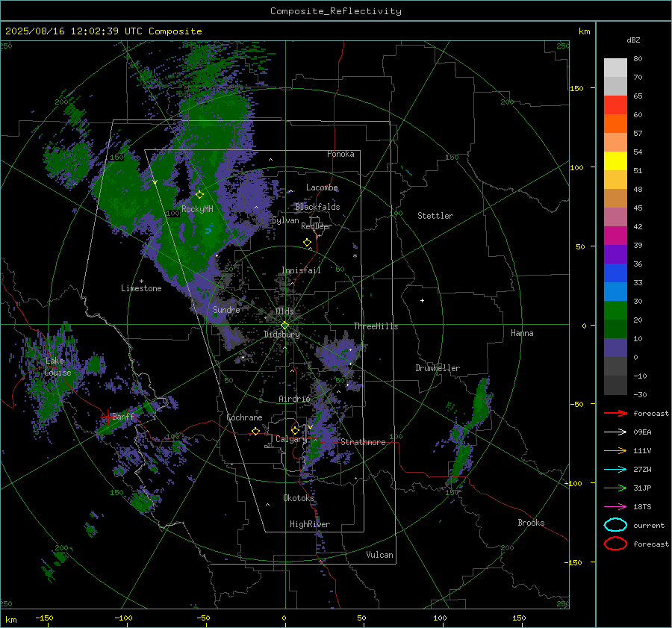This screenshot has width=672, height=628.
Task: Click the yellow diamond marker below RedDeer
Action: 307,243
